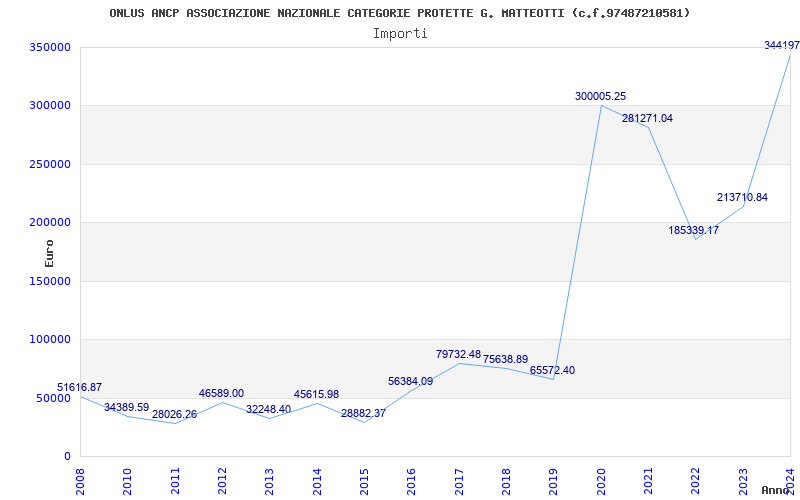Click the 2011 year label
Viewport: 800px width, 500px height.
(x=175, y=481)
